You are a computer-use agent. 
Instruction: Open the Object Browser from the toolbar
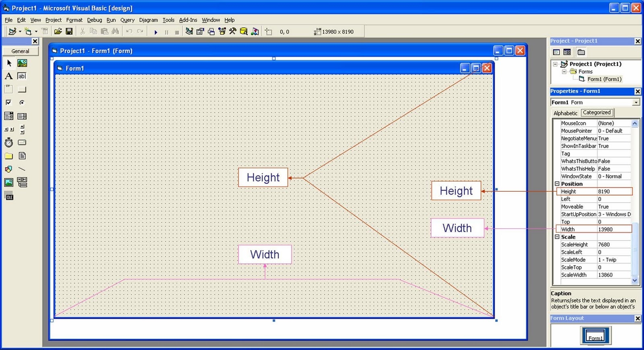[x=222, y=31]
